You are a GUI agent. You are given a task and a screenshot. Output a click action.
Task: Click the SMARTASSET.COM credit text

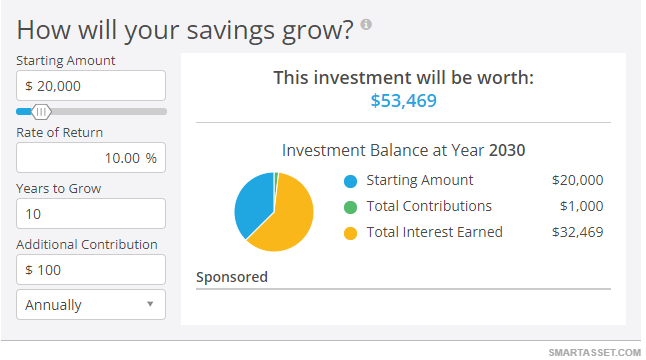point(595,353)
